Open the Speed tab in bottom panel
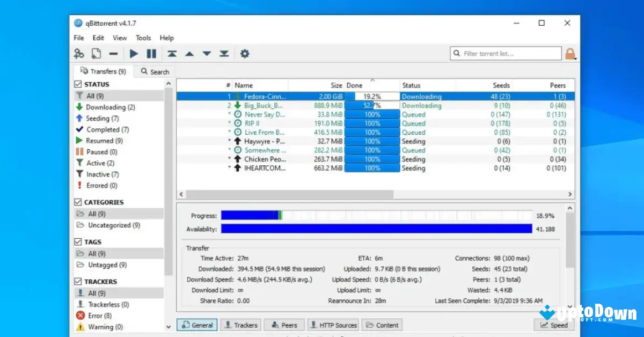644x337 pixels. [553, 325]
